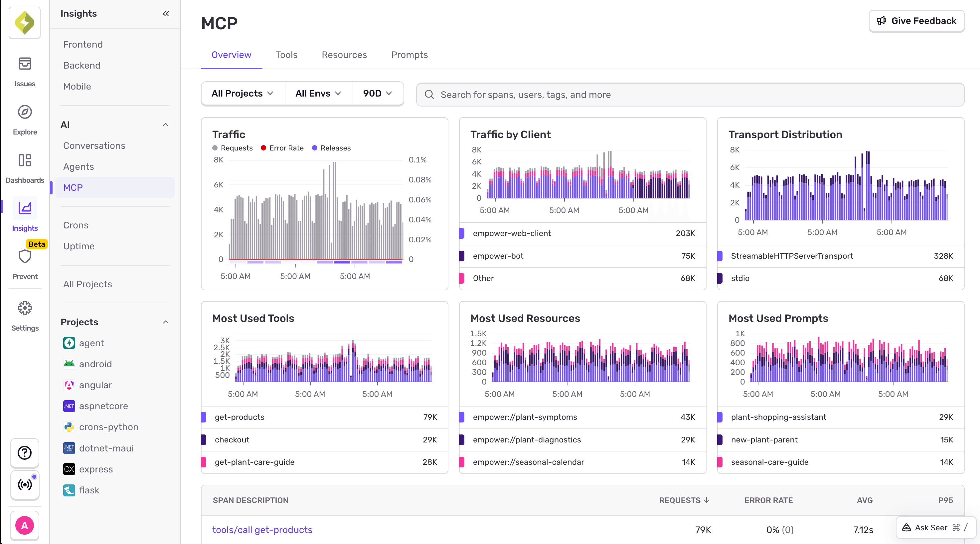The width and height of the screenshot is (980, 544).
Task: Open the All Projects filter dropdown
Action: pos(242,93)
